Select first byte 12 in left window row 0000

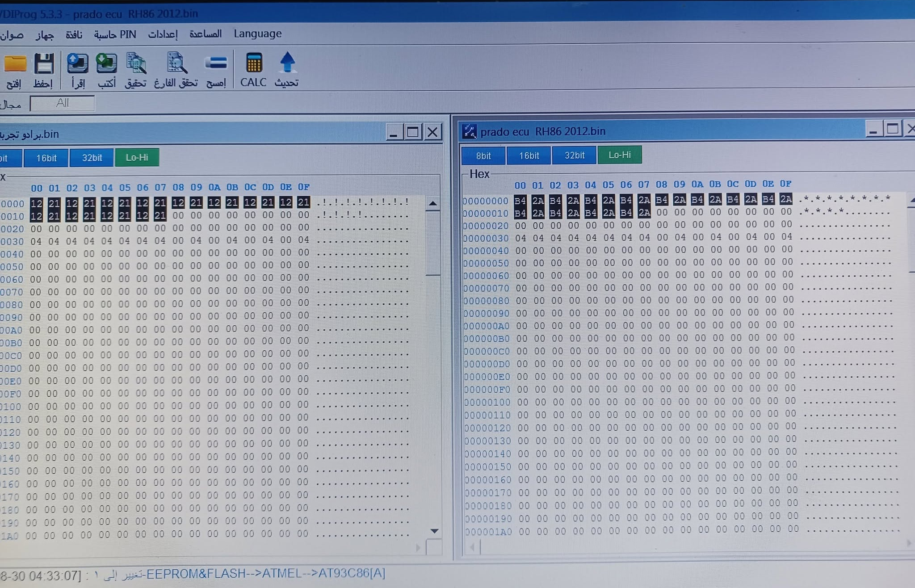[x=36, y=203]
